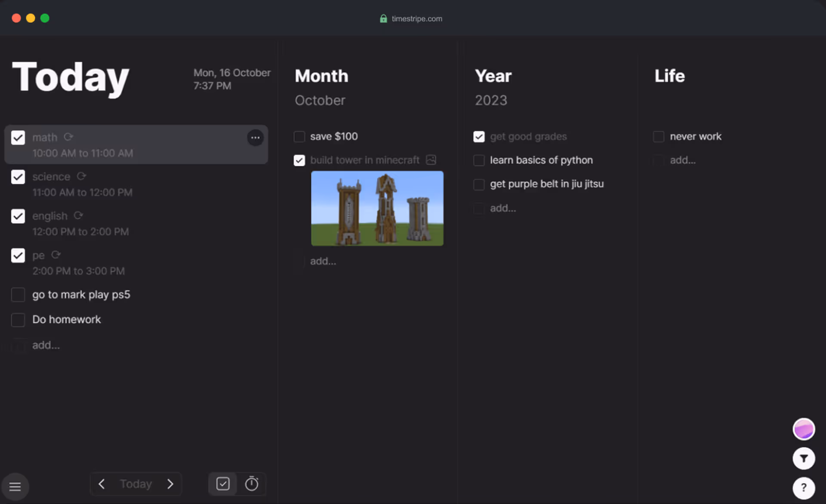Click the repeat icon next to english
Viewport: 826px width, 504px height.
[x=78, y=215]
